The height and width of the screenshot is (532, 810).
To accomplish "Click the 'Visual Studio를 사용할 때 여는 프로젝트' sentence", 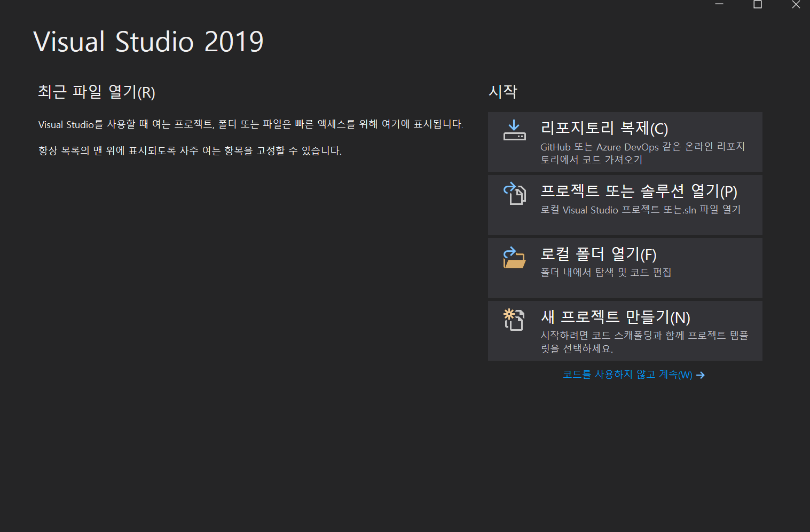I will point(250,124).
